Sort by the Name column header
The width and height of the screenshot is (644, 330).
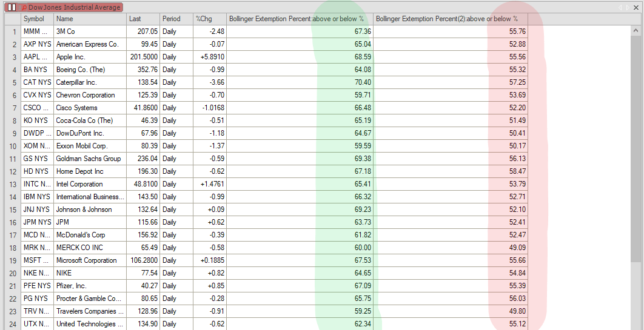tap(90, 18)
